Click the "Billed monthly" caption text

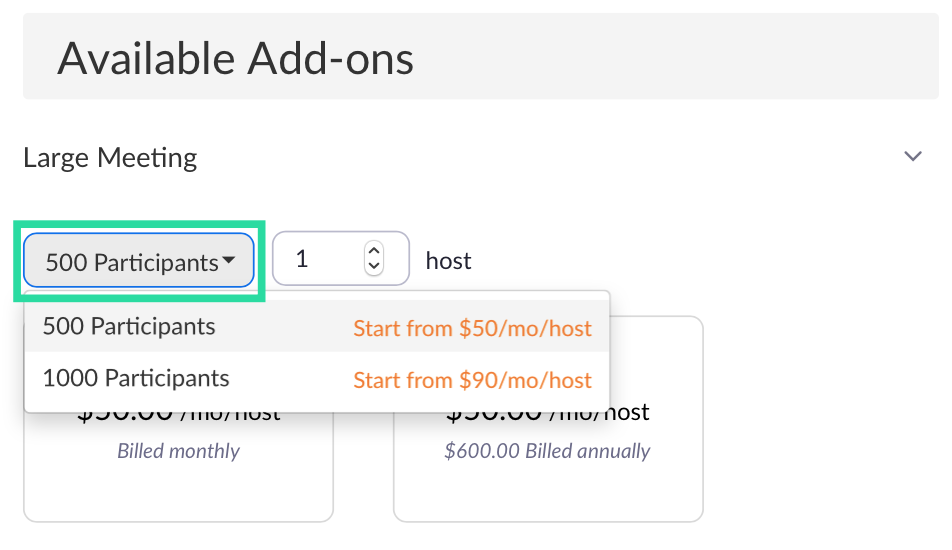(178, 451)
